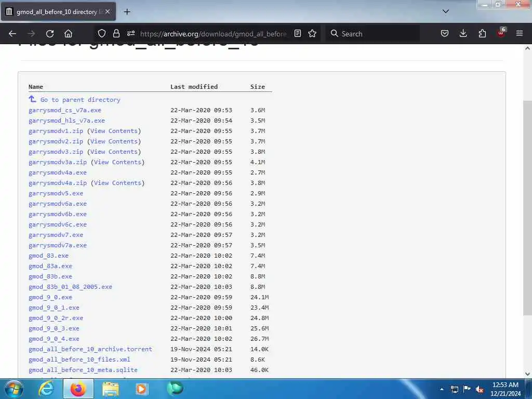Open the Firefox home page icon

68,34
